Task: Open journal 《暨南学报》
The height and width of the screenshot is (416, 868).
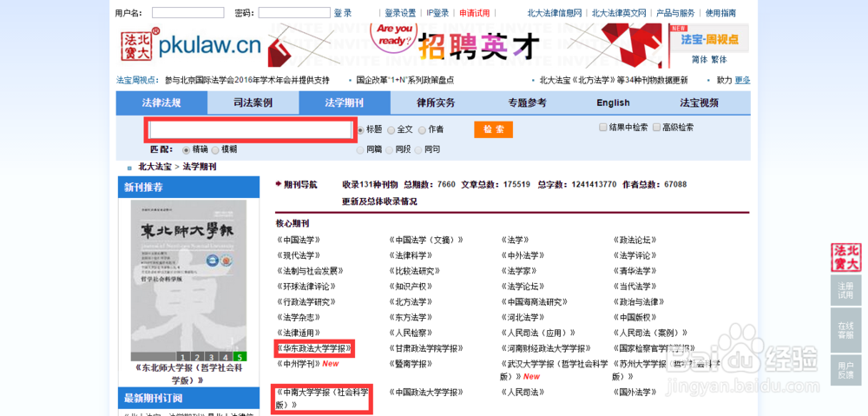Action: (x=411, y=364)
